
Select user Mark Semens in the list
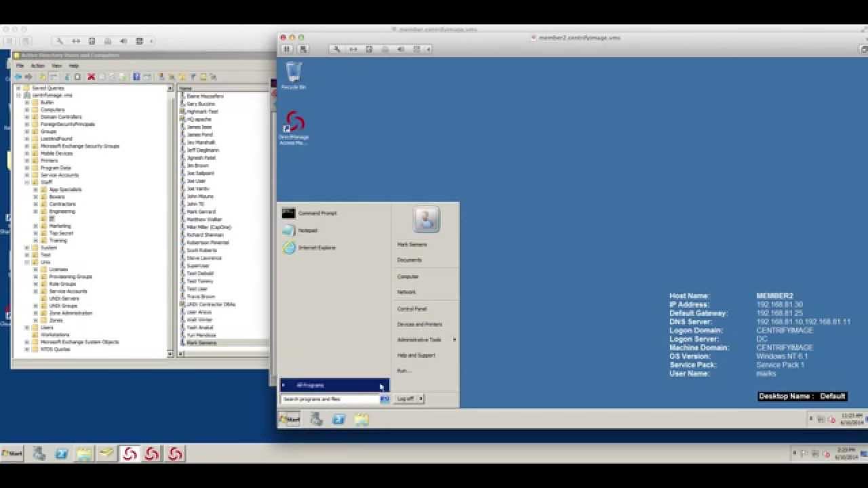(x=201, y=343)
